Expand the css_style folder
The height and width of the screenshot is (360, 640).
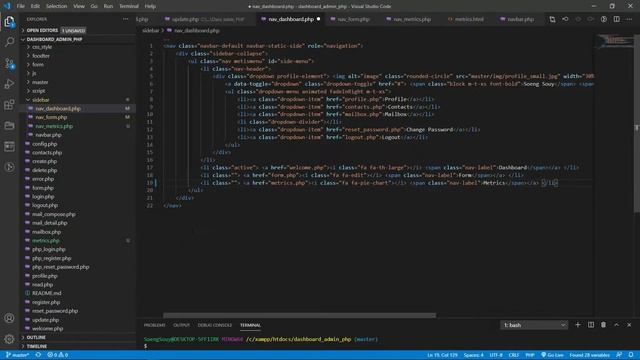42,47
